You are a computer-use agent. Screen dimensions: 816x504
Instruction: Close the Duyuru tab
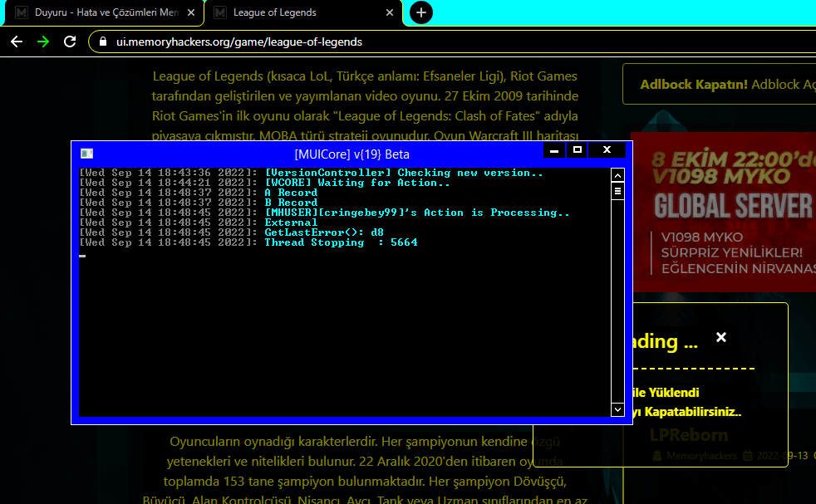click(x=191, y=12)
